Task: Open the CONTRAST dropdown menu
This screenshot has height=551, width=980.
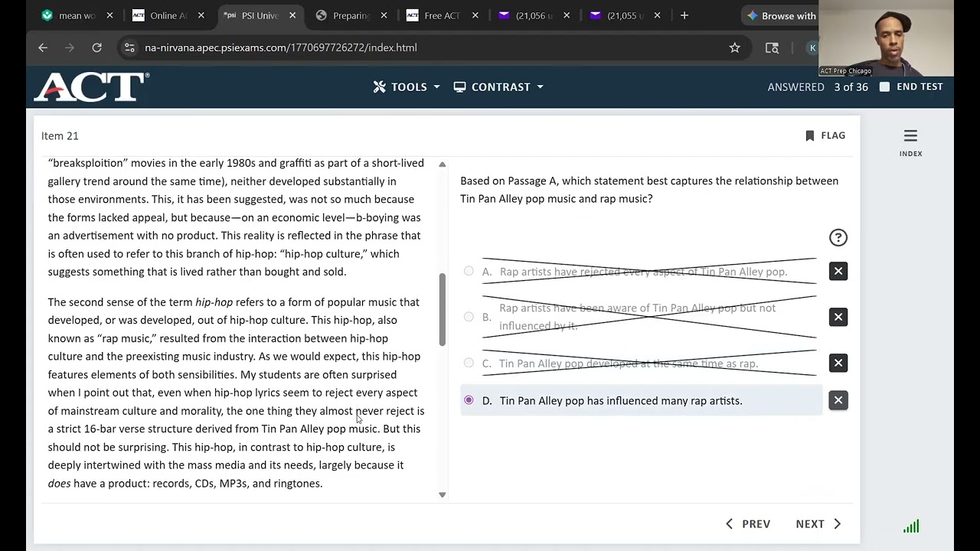Action: (498, 86)
